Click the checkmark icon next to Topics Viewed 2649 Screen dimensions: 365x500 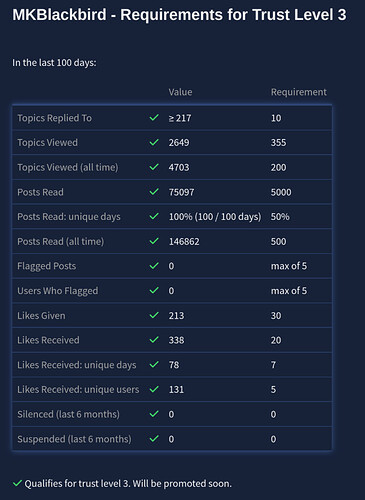[154, 142]
